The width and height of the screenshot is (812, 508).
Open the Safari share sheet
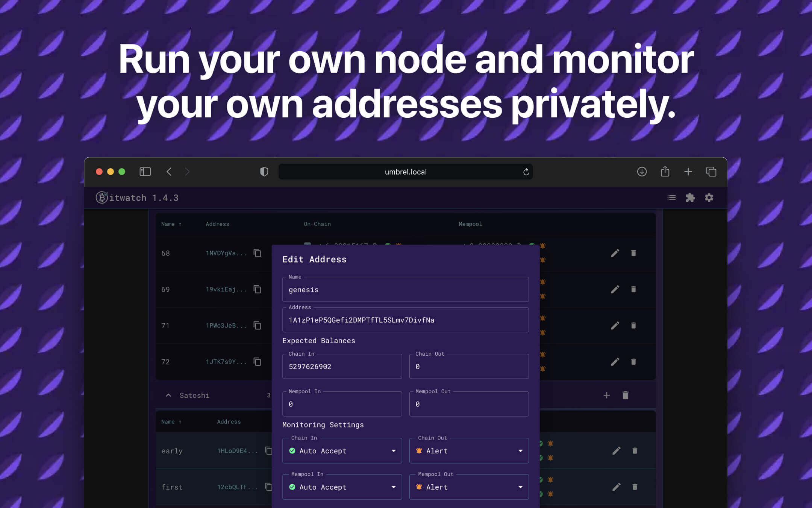coord(665,171)
